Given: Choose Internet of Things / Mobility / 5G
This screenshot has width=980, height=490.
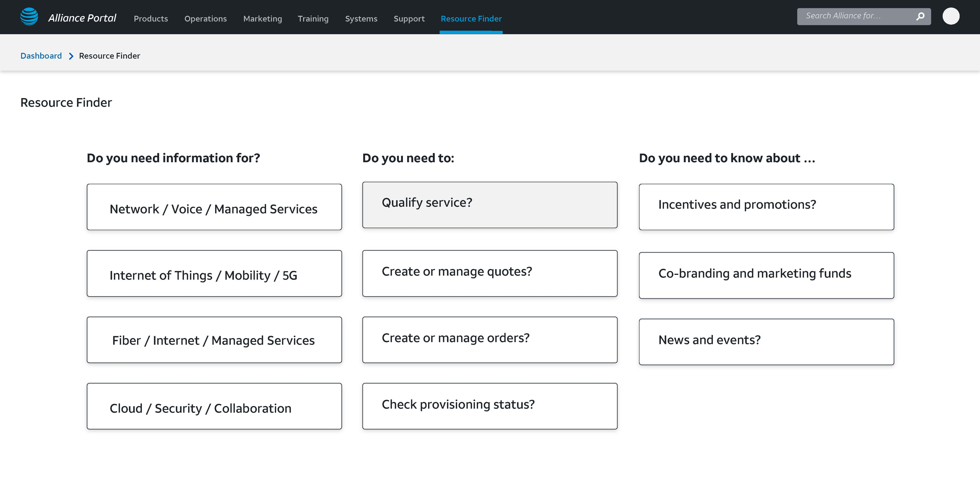Looking at the screenshot, I should (214, 273).
